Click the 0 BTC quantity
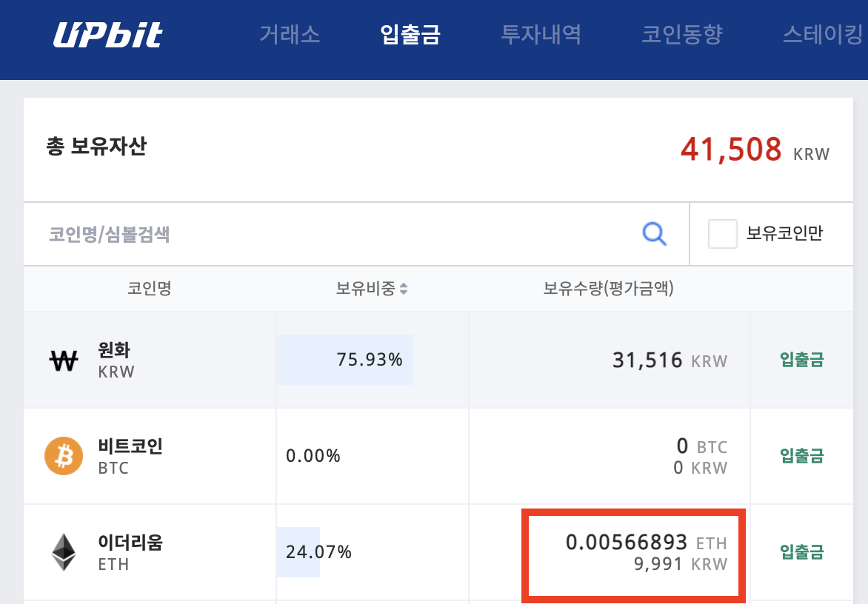This screenshot has width=868, height=604. 702,446
